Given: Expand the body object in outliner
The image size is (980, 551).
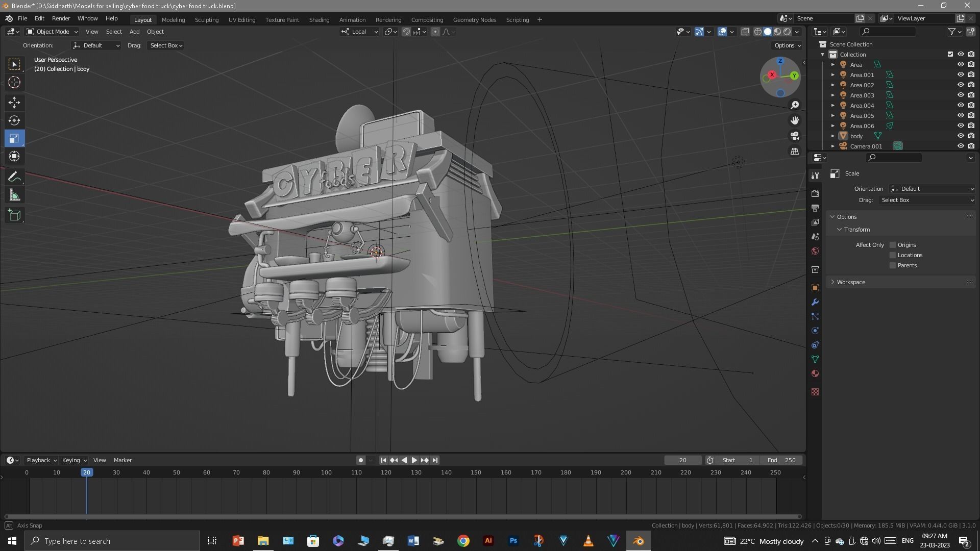Looking at the screenshot, I should pos(832,136).
